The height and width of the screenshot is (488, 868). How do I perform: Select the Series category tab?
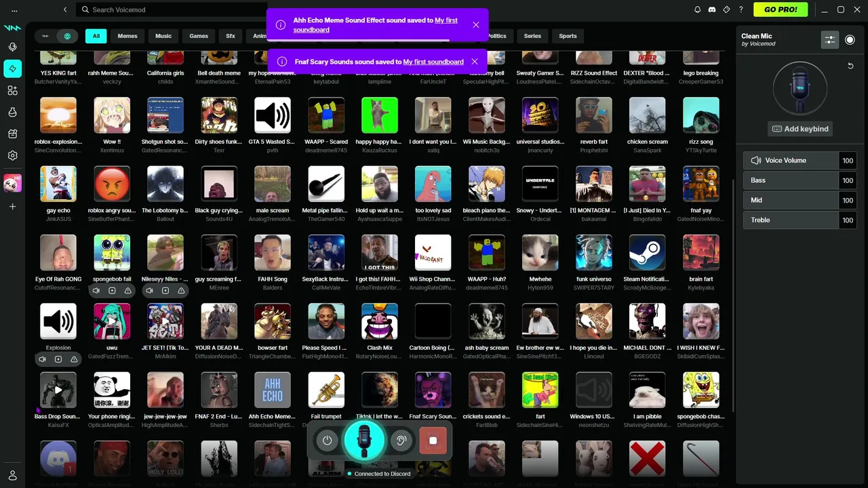point(532,36)
